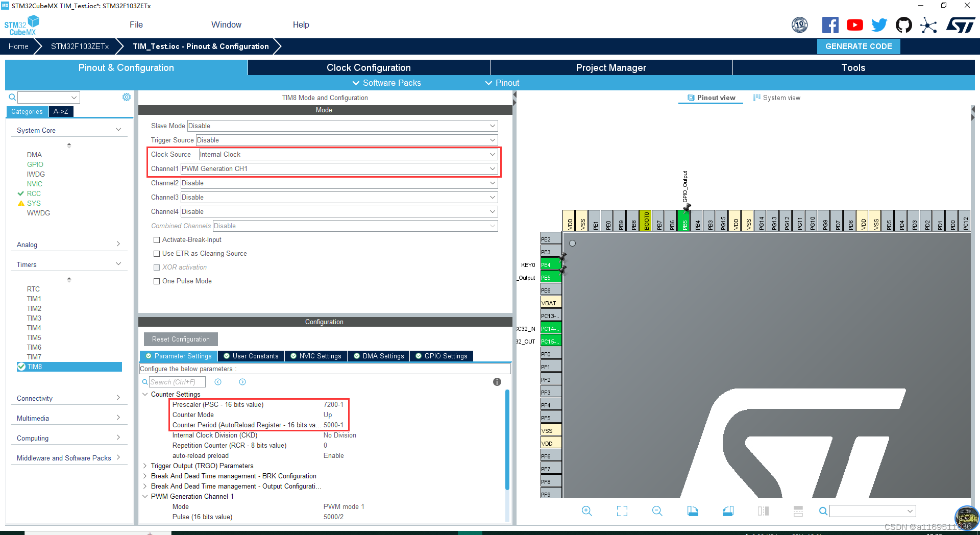This screenshot has height=535, width=980.
Task: Open categories settings gear icon
Action: (127, 97)
